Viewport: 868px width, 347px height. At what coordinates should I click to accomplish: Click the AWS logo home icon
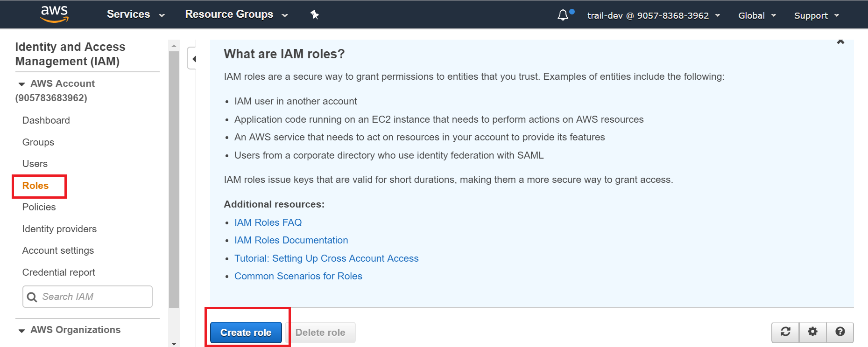pos(55,14)
